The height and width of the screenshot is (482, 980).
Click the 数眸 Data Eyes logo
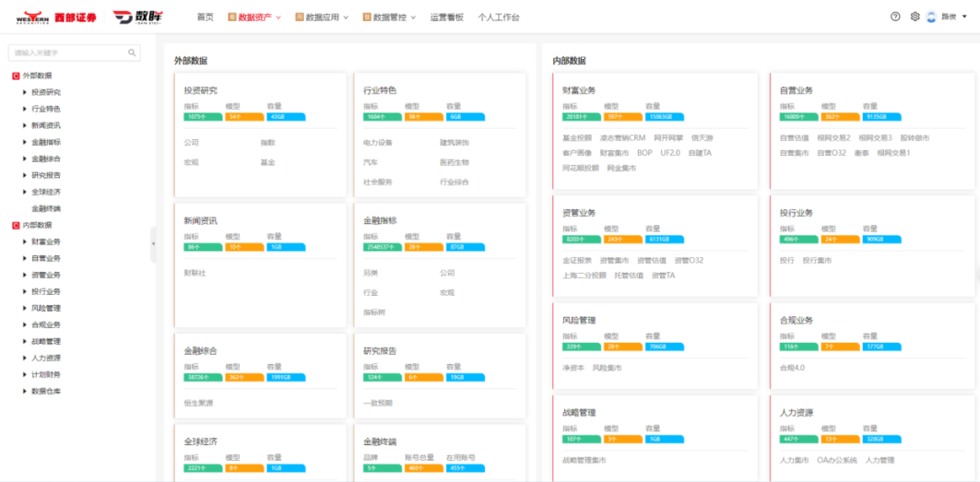click(x=138, y=17)
